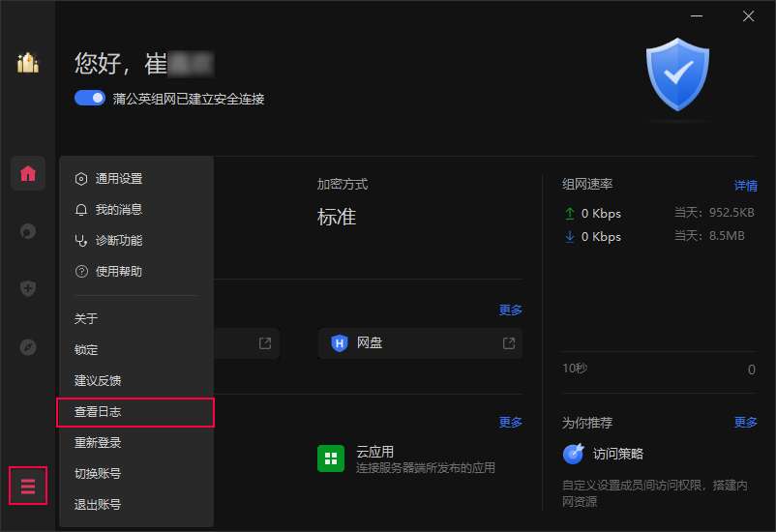Click the external link icon left of 网盘

coord(265,343)
